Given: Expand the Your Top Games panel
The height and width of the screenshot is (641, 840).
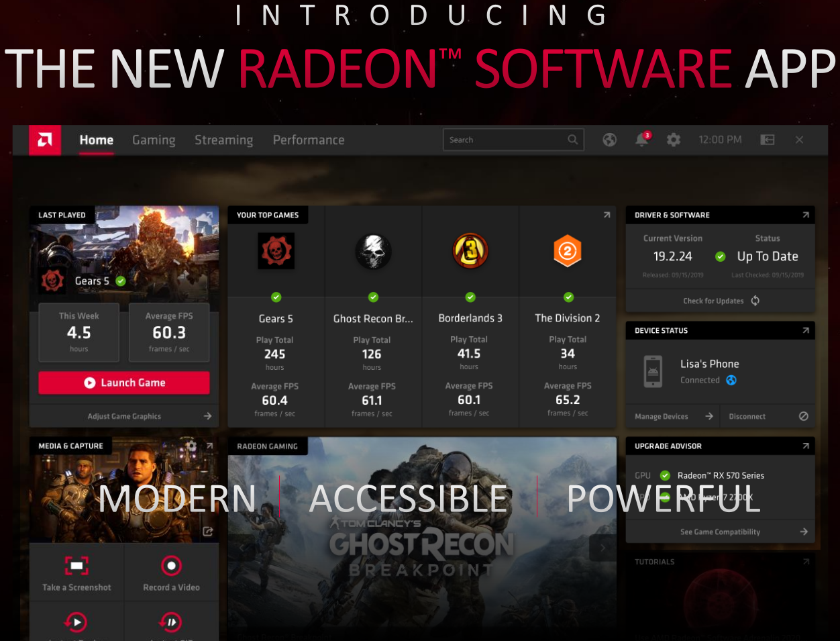Looking at the screenshot, I should pos(607,215).
